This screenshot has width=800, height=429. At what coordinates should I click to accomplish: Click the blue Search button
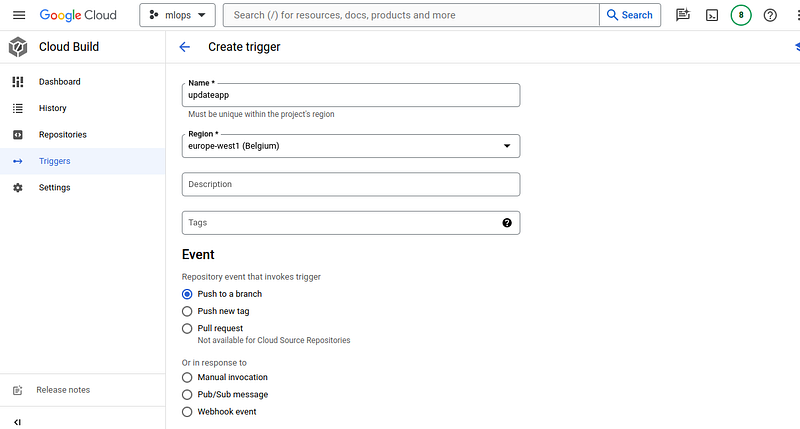[630, 15]
